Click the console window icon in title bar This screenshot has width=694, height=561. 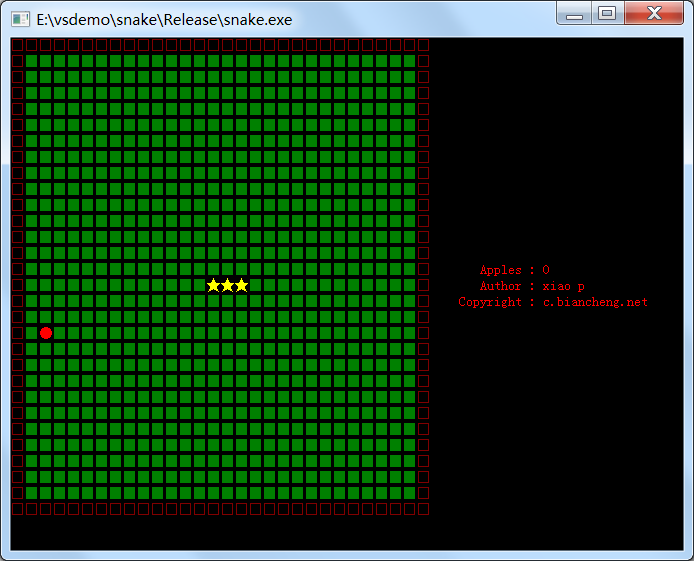20,19
